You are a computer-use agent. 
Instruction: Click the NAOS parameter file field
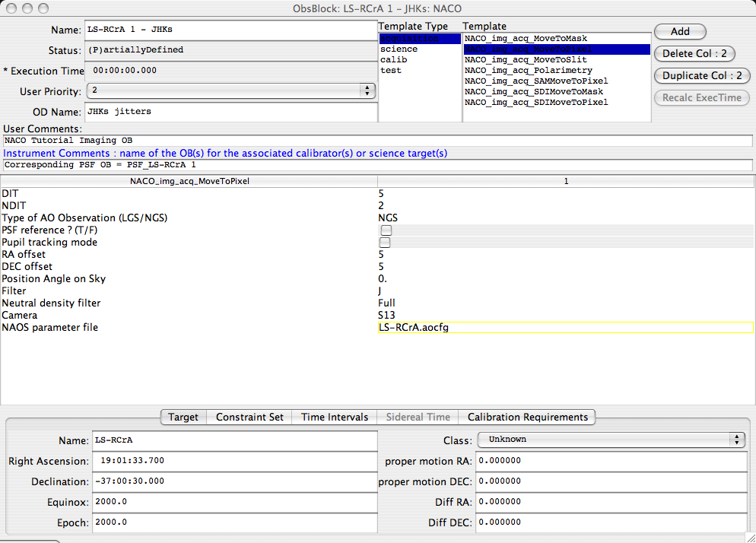(566, 328)
